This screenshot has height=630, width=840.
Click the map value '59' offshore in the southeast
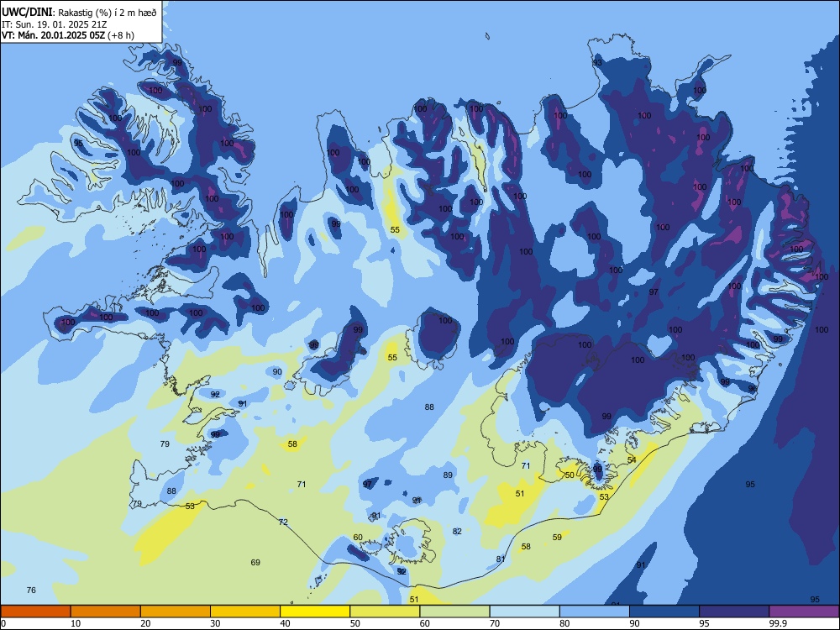[557, 537]
